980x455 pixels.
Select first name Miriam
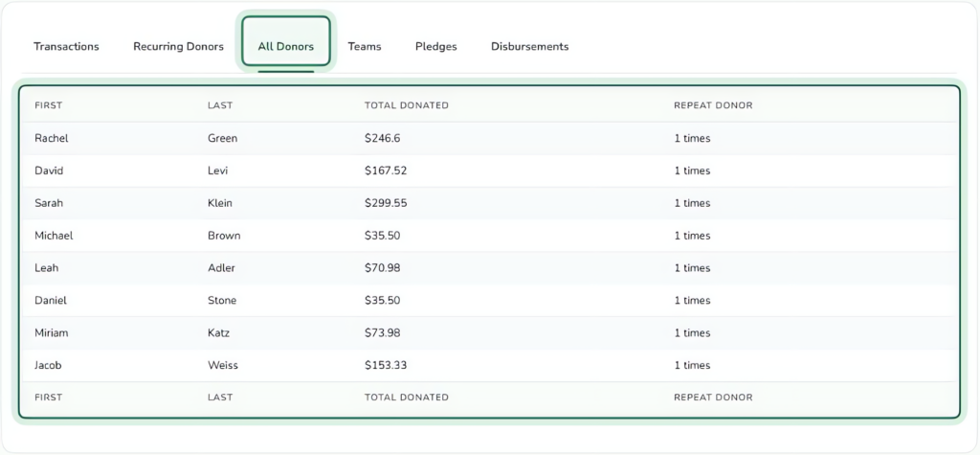point(52,333)
